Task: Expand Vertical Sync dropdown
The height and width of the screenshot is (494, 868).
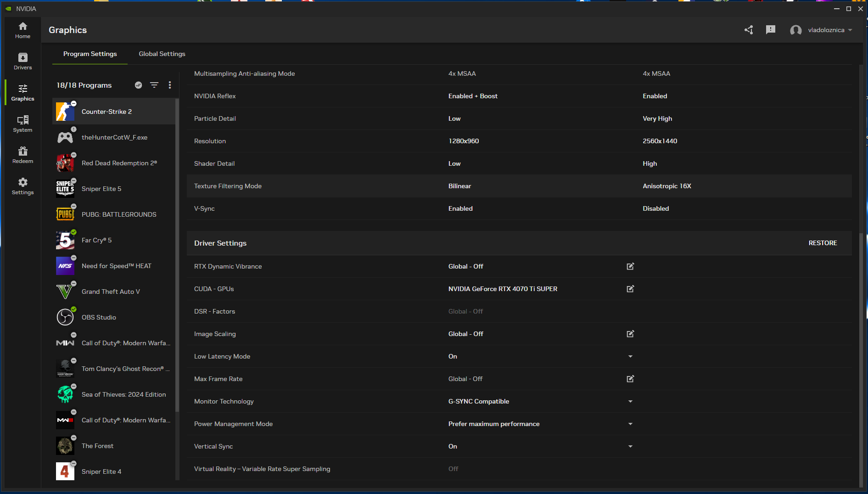Action: (x=630, y=446)
